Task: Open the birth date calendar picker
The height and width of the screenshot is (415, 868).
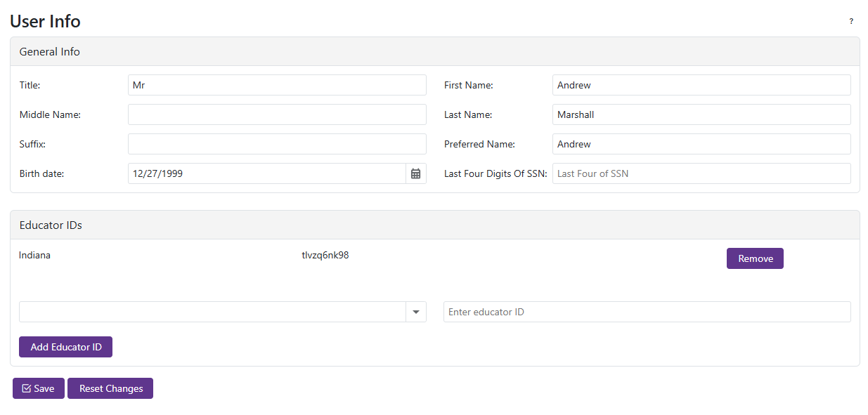Action: pyautogui.click(x=415, y=173)
